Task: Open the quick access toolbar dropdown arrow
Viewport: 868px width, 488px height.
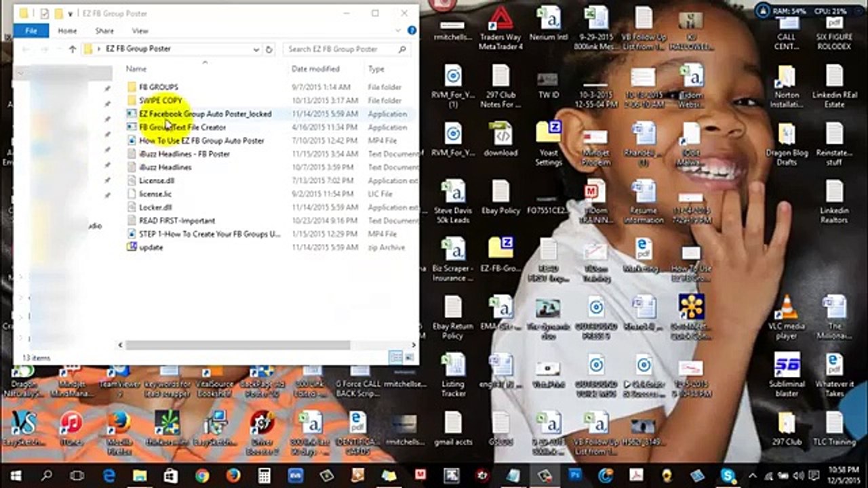Action: click(70, 14)
